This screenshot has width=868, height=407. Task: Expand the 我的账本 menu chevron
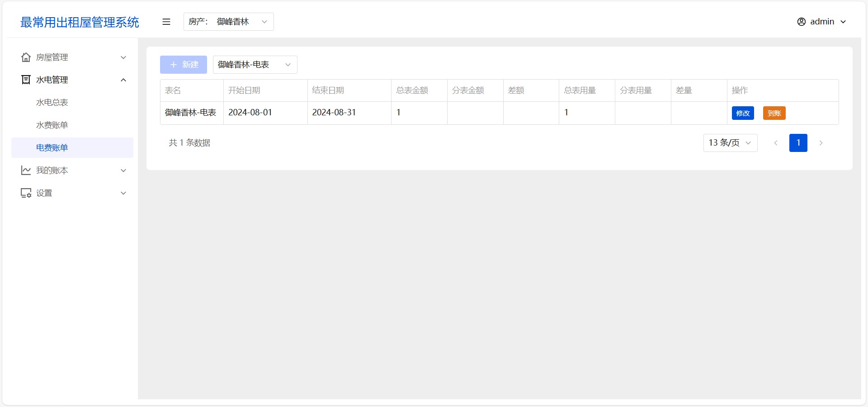123,170
